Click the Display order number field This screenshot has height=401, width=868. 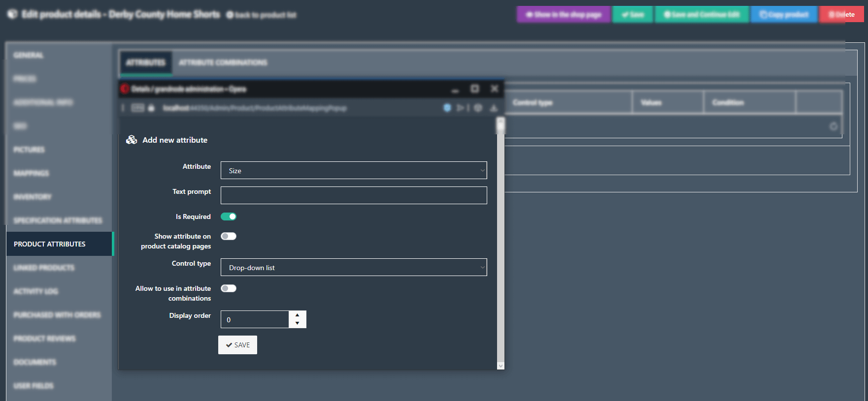[255, 319]
